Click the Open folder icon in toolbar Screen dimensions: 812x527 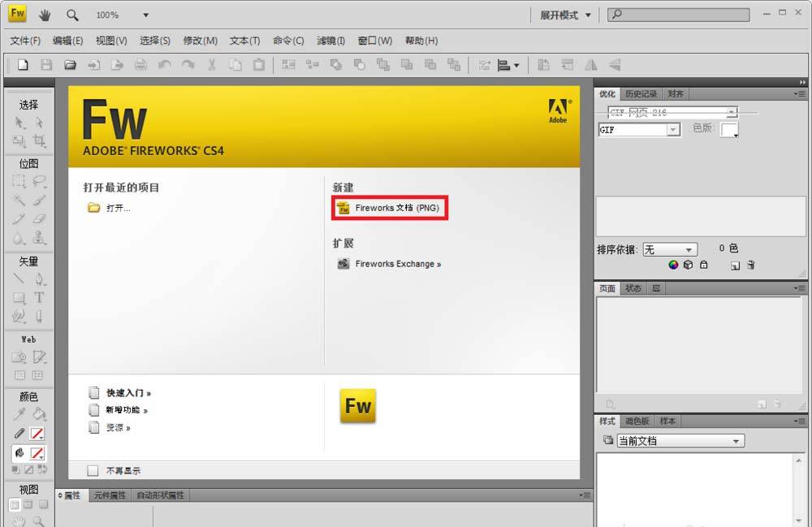[71, 65]
